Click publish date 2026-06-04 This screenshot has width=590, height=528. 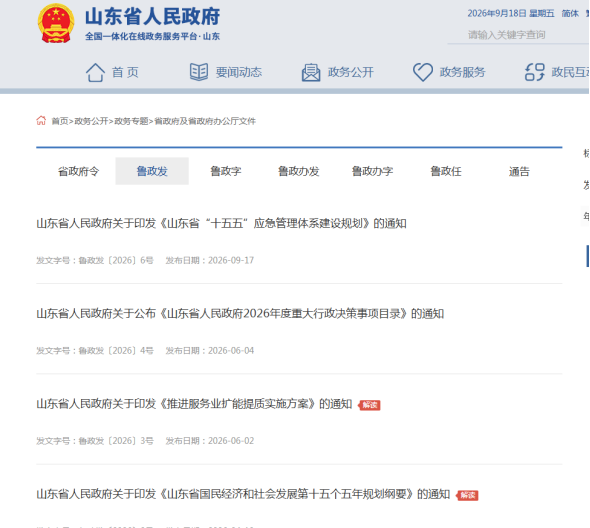point(231,351)
